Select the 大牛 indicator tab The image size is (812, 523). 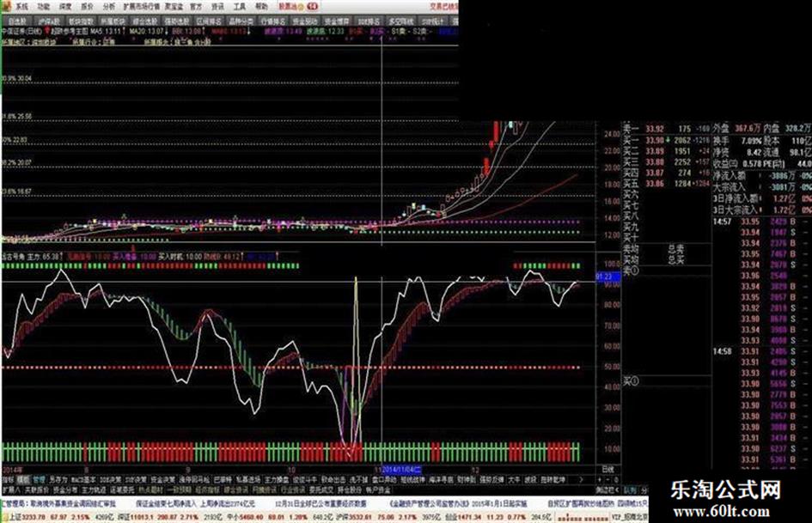[x=514, y=480]
